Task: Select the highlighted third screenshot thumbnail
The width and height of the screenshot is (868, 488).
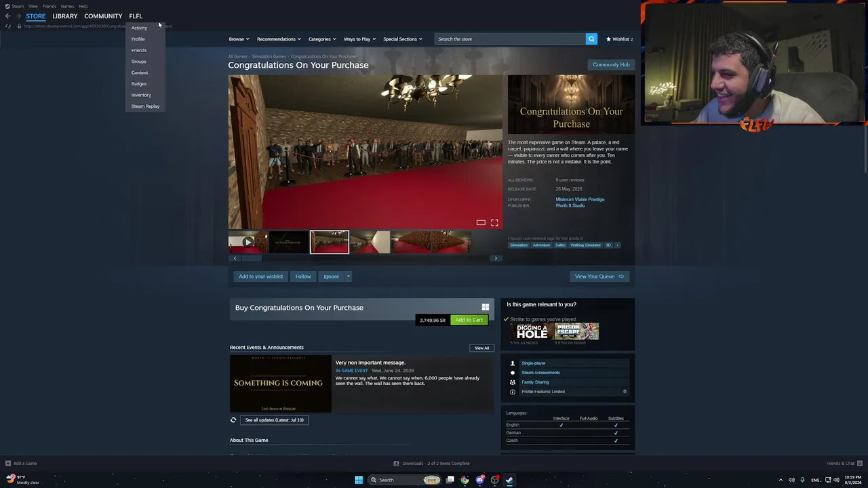Action: tap(330, 242)
